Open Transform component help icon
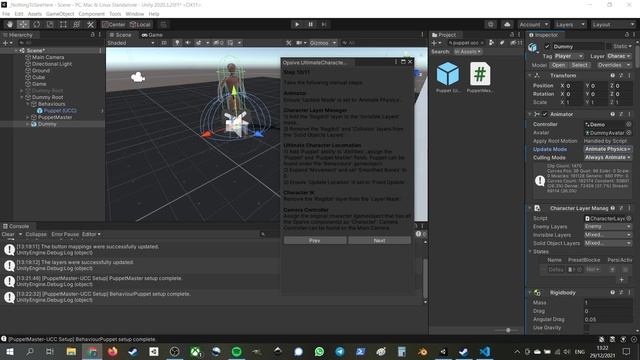 [x=612, y=76]
